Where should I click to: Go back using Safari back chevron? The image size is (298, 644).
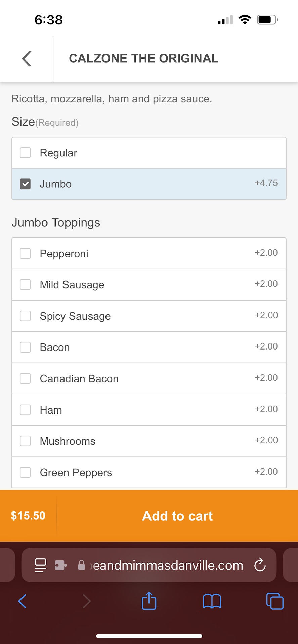coord(22,601)
